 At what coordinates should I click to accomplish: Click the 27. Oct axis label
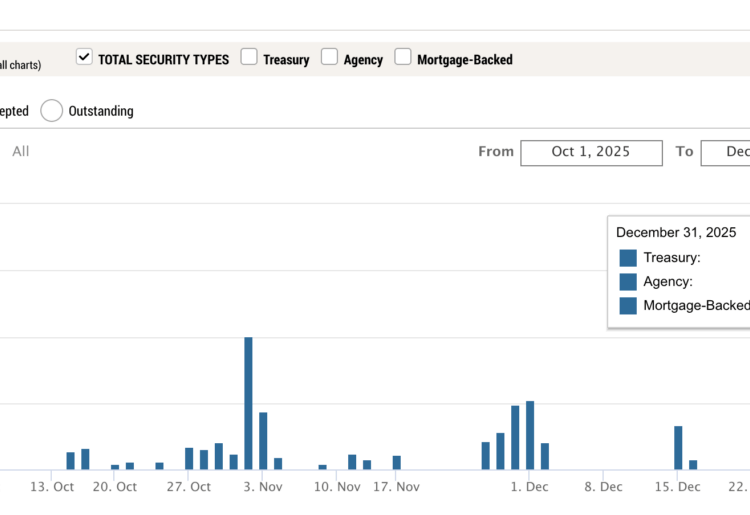click(189, 487)
